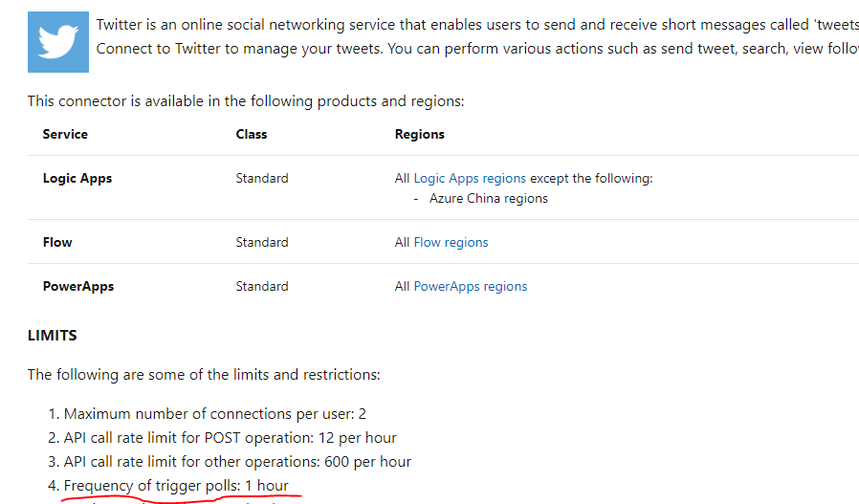The width and height of the screenshot is (859, 504).
Task: Click the other operations 600 per hour item
Action: (x=237, y=462)
